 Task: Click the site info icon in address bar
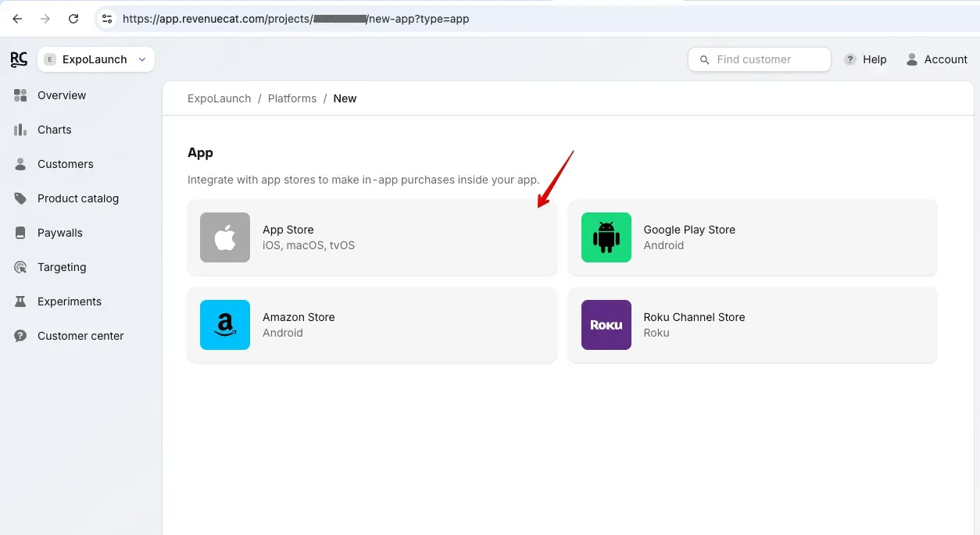(x=107, y=19)
